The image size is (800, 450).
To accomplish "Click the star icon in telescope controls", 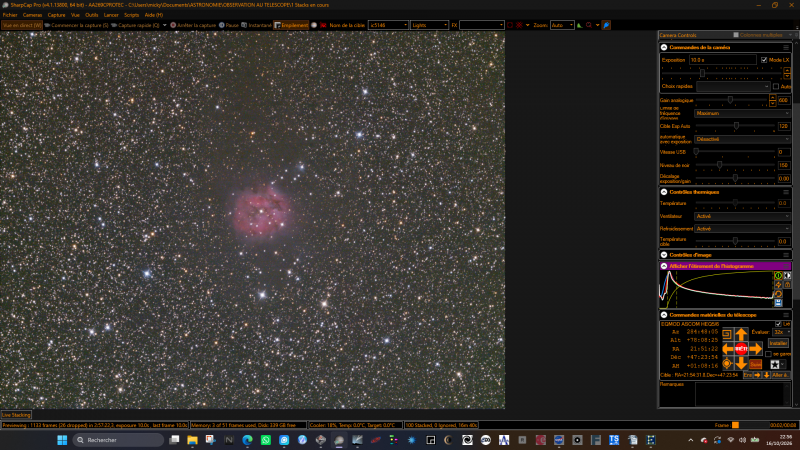I will (x=775, y=364).
